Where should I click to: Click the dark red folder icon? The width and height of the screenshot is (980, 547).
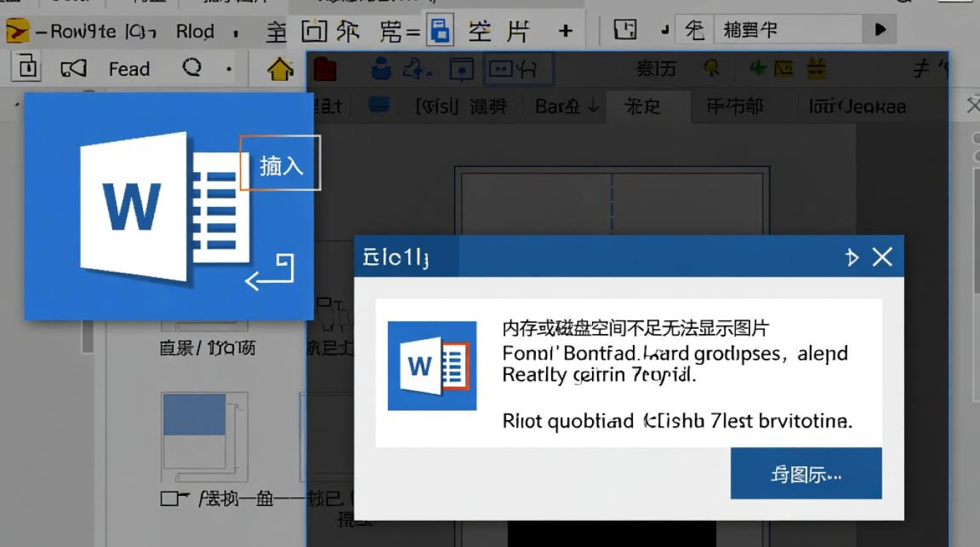pyautogui.click(x=325, y=69)
